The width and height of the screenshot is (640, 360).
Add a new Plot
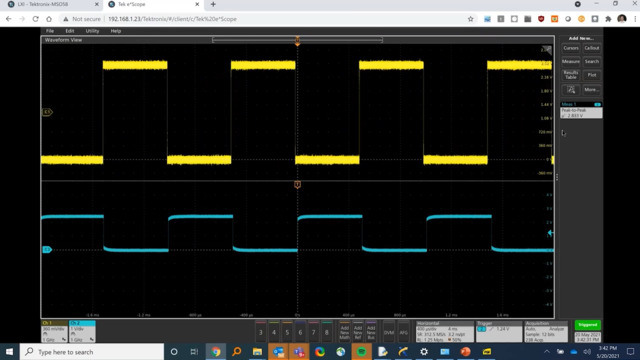coord(591,75)
